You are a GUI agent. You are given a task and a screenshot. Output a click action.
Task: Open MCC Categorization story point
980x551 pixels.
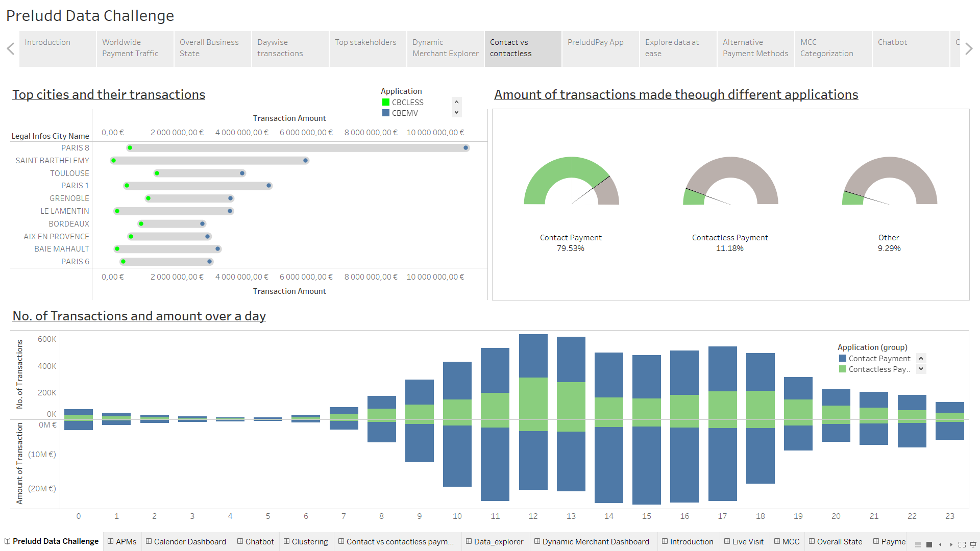[x=833, y=49]
